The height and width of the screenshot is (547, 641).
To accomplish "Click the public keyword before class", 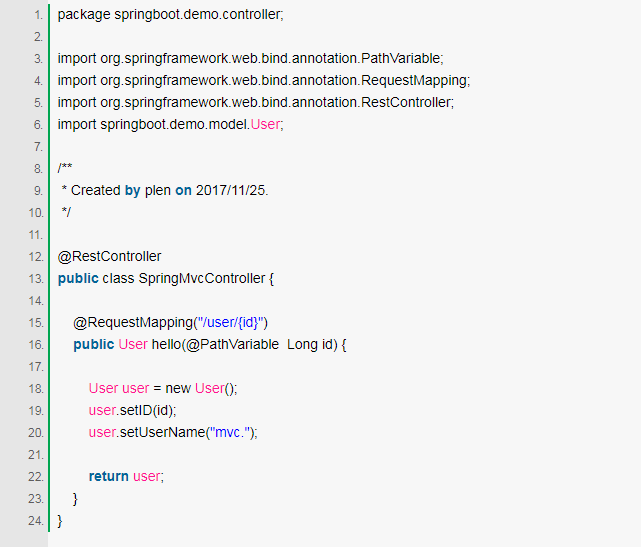I will 78,279.
